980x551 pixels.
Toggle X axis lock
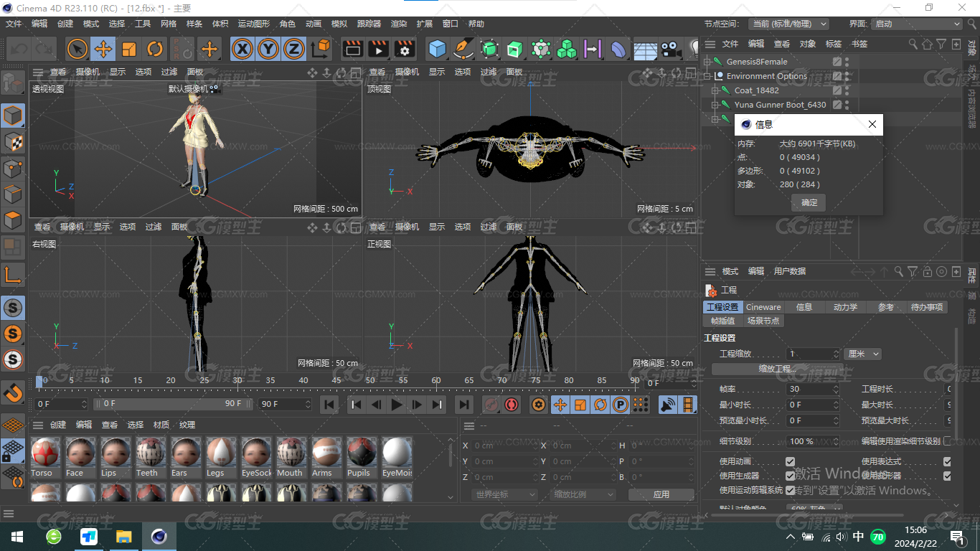coord(243,49)
